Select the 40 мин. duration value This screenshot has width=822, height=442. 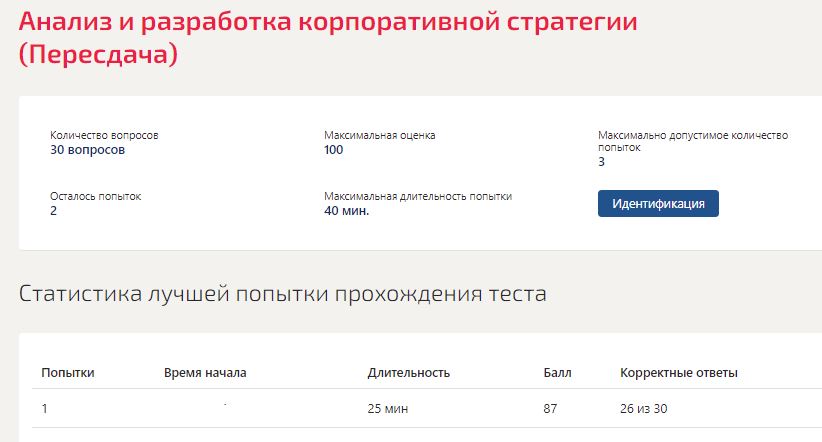(347, 211)
